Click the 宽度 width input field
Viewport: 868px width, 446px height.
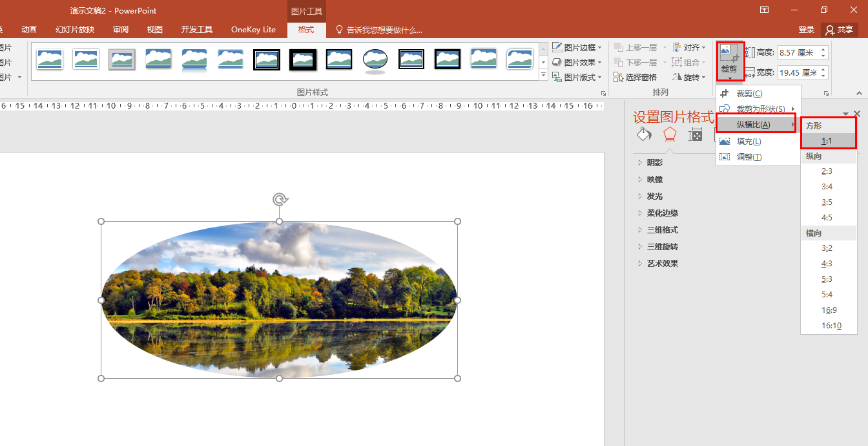coord(797,73)
